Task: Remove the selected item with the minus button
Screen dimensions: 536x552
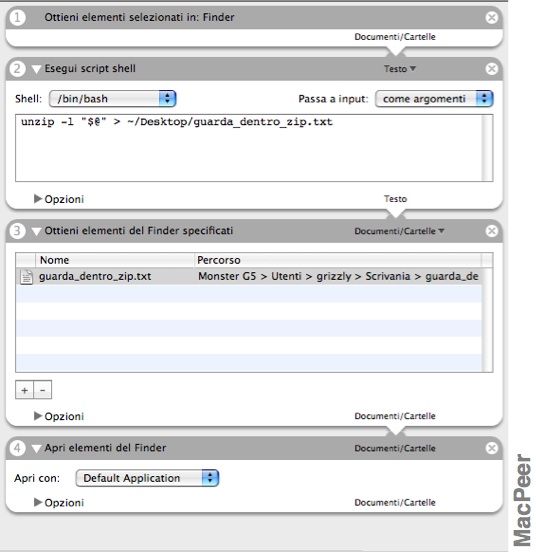Action: (43, 390)
